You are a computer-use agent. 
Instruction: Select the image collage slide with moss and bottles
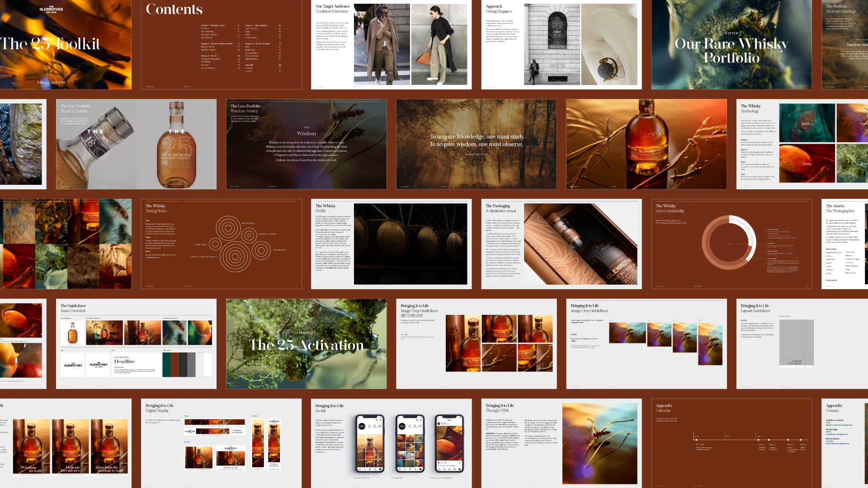pyautogui.click(x=66, y=244)
